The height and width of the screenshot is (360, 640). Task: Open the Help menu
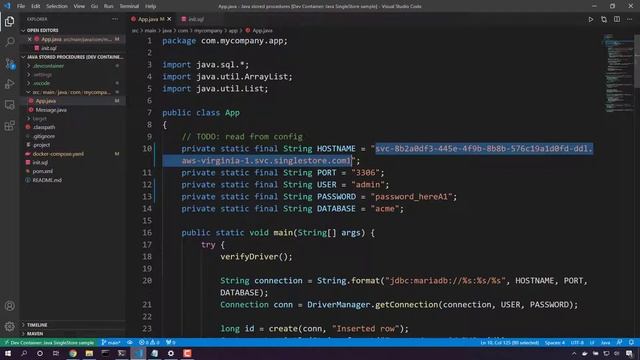[x=151, y=6]
